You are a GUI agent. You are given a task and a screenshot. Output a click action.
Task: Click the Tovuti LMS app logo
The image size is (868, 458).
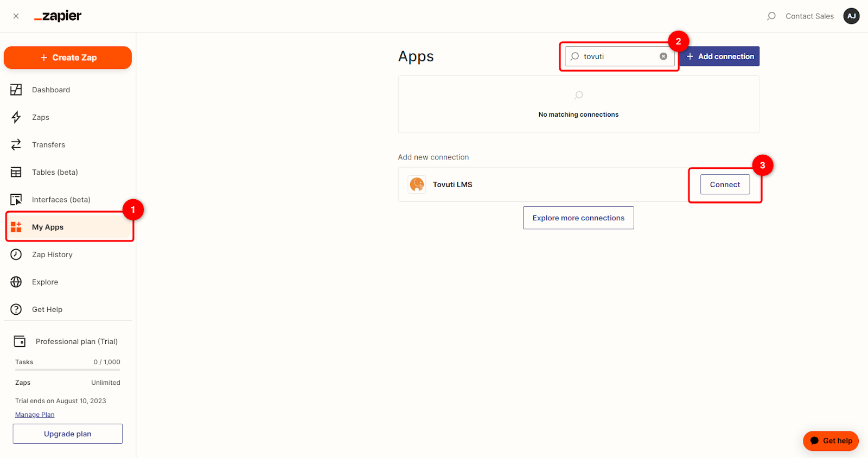pyautogui.click(x=417, y=185)
